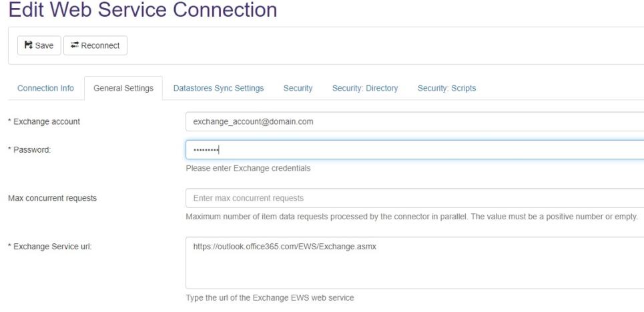The height and width of the screenshot is (312, 644).
Task: Click the Exchange Service url text area
Action: coord(414,262)
